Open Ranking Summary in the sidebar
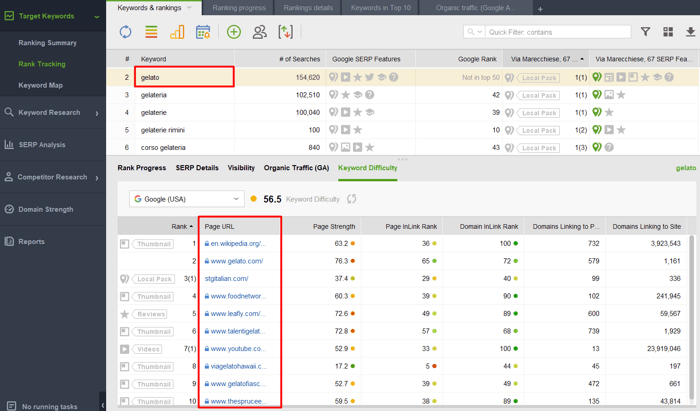 click(47, 43)
